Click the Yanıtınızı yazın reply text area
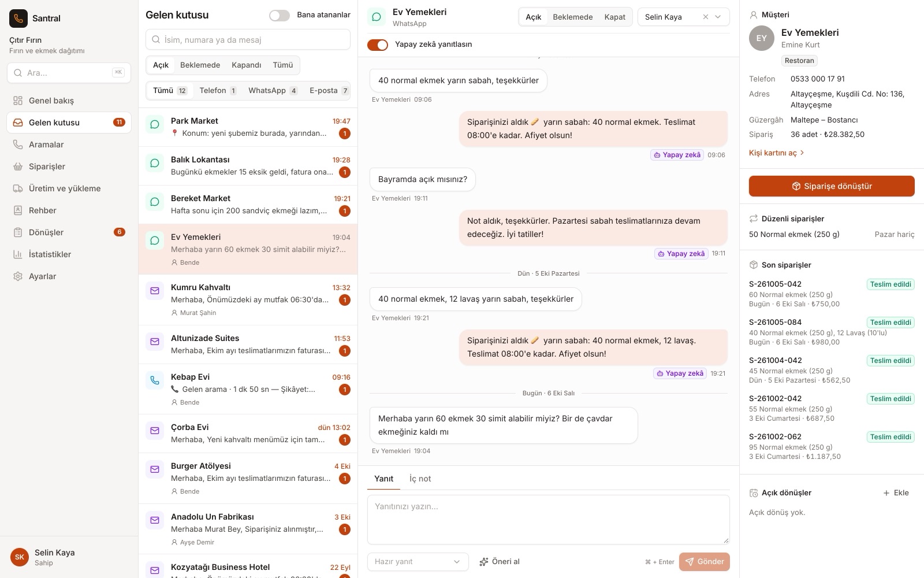The width and height of the screenshot is (924, 578). tap(549, 520)
